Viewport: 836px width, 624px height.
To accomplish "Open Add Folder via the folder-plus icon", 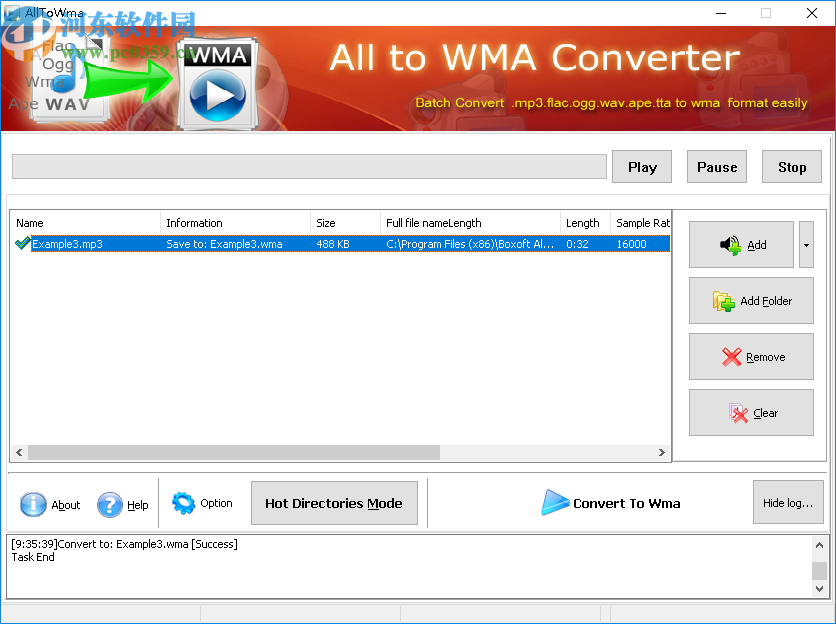I will point(724,301).
